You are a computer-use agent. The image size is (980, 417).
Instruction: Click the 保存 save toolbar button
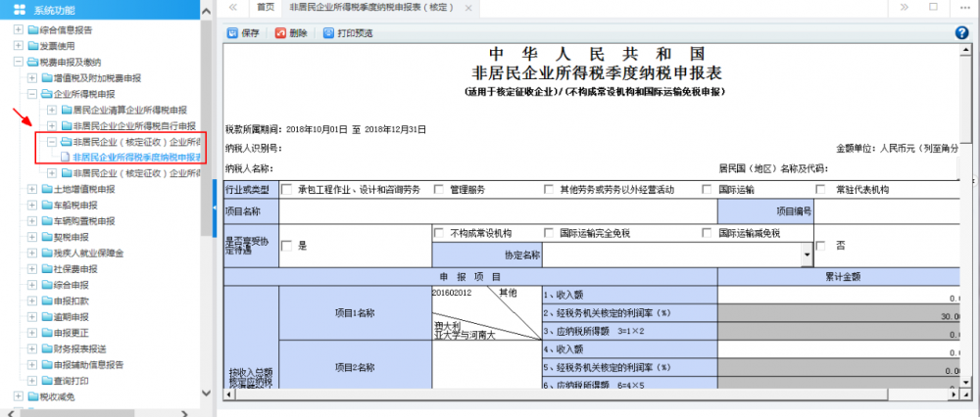(x=242, y=33)
